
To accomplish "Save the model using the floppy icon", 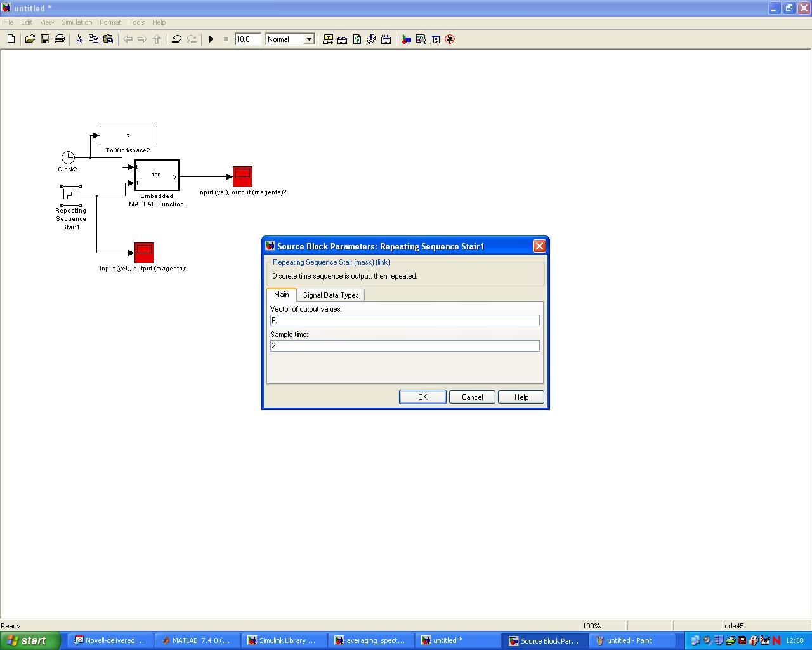I will coord(45,39).
